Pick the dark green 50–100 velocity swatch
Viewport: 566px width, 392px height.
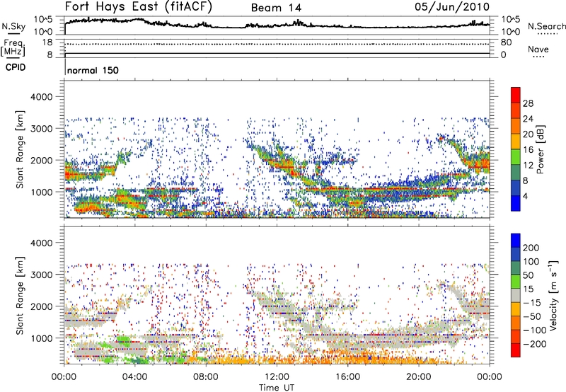coord(516,268)
